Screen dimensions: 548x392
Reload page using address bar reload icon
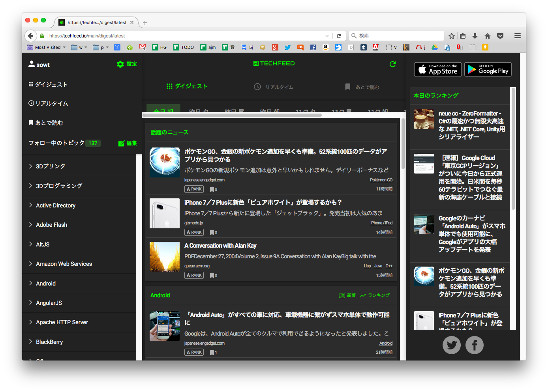[x=339, y=36]
